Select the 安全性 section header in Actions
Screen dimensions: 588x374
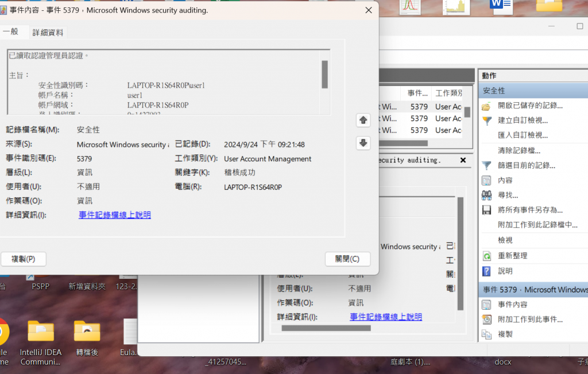click(x=533, y=91)
